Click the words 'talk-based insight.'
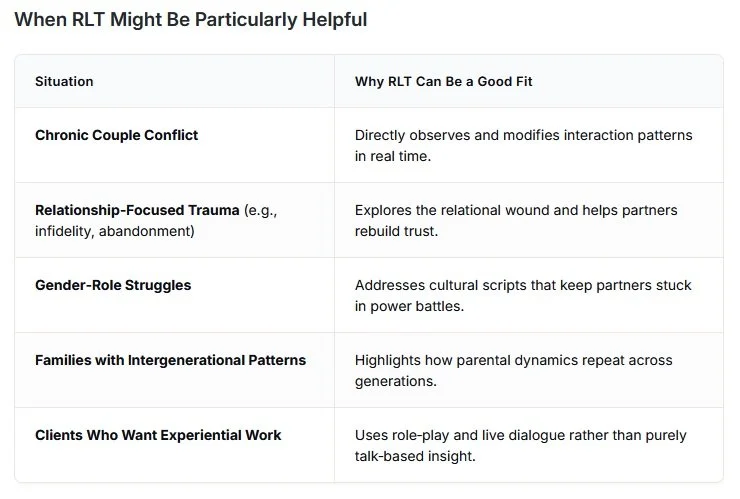This screenshot has width=740, height=499. (x=415, y=456)
